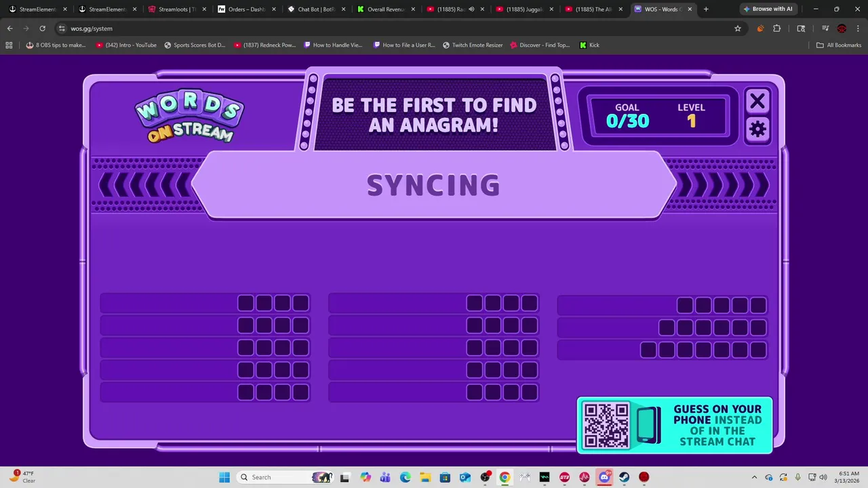Reload the wos.gg page

click(42, 28)
